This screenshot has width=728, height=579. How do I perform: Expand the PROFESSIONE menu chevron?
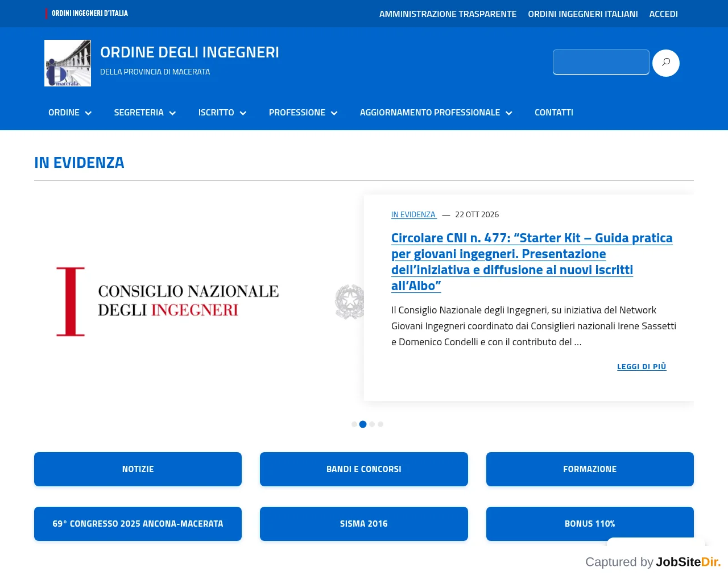pos(334,113)
